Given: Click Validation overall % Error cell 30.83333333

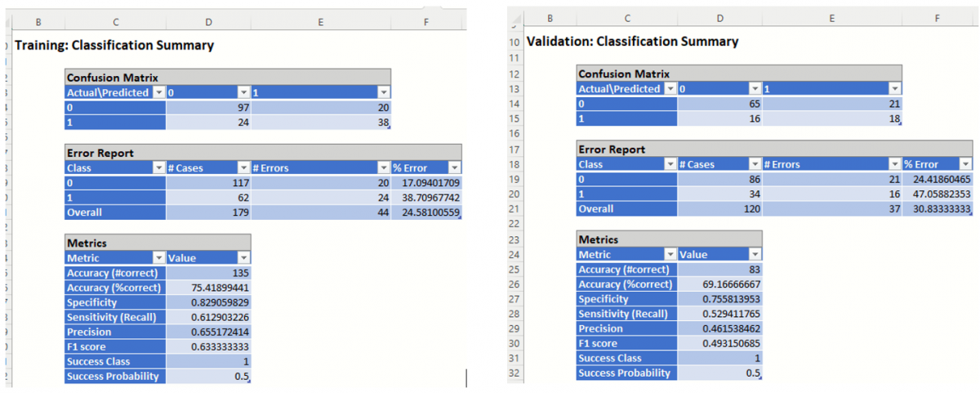Looking at the screenshot, I should pos(938,209).
